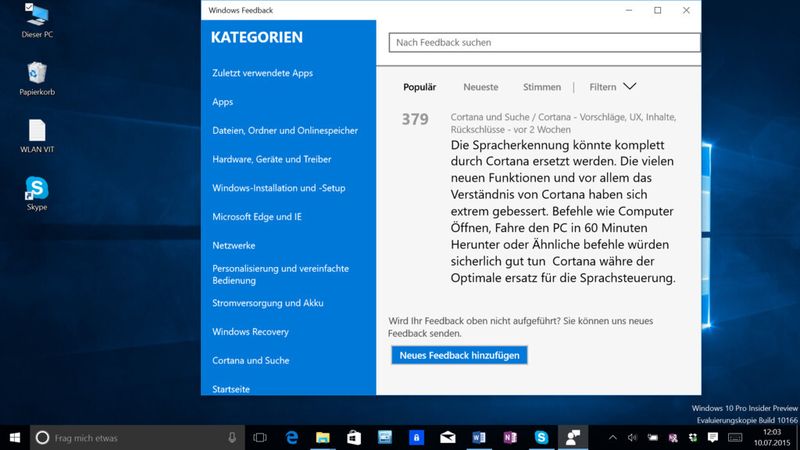Click the 379 vote count

[x=415, y=119]
